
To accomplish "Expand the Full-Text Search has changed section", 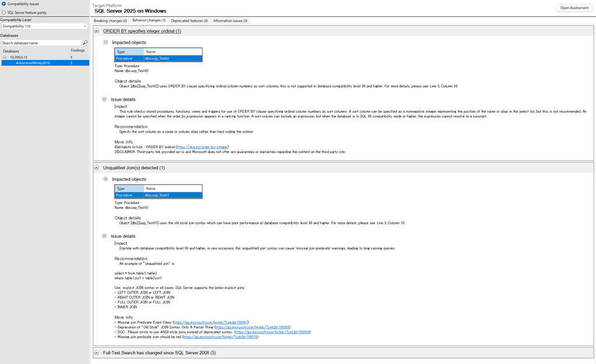I will pos(97,352).
